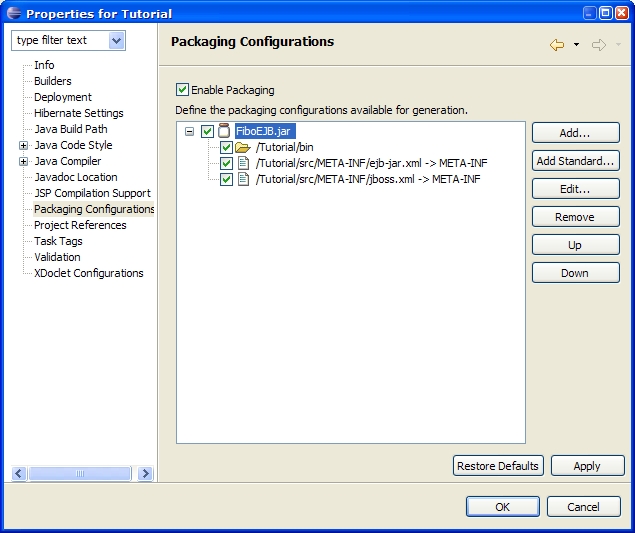Open the type filter text dropdown
635x533 pixels.
point(117,40)
